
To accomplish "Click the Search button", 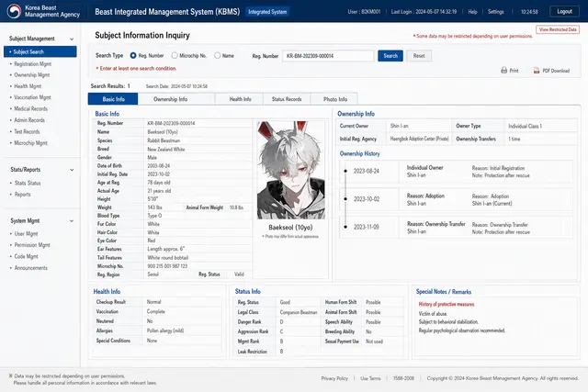I will 390,56.
